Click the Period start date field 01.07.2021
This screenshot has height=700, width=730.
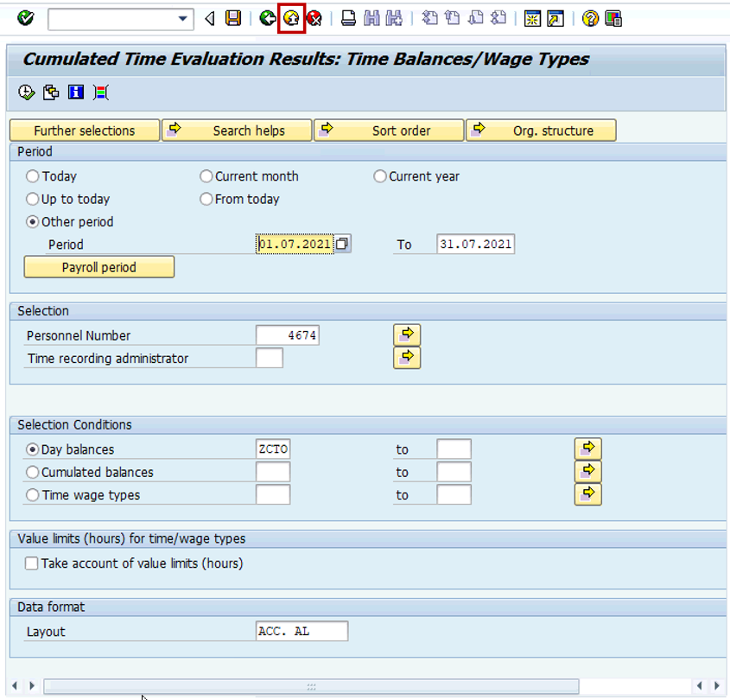point(295,244)
